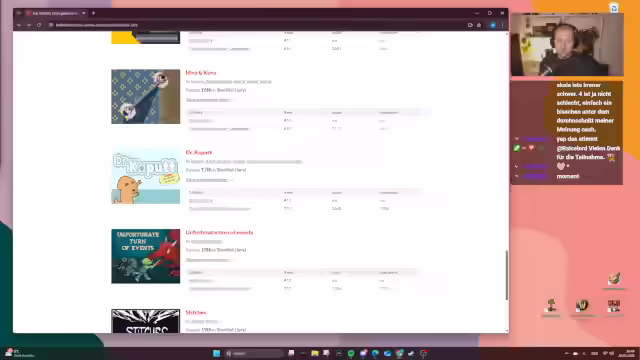
Task: Open the Stitches game title link
Action: [x=196, y=312]
